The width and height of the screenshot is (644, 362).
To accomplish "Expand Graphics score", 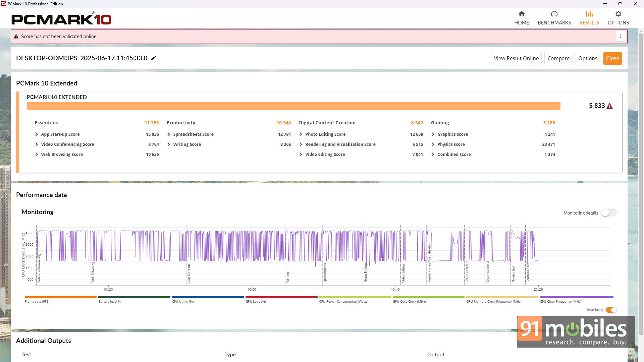I will 433,134.
